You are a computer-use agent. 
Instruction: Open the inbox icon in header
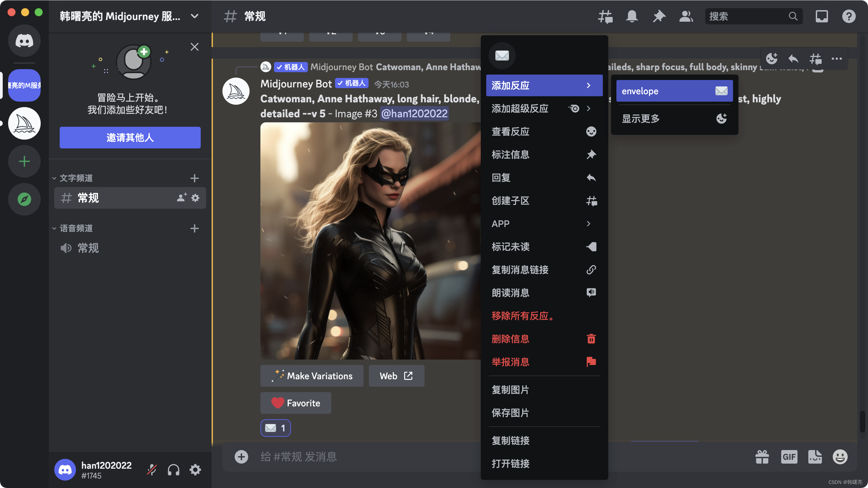click(x=822, y=16)
